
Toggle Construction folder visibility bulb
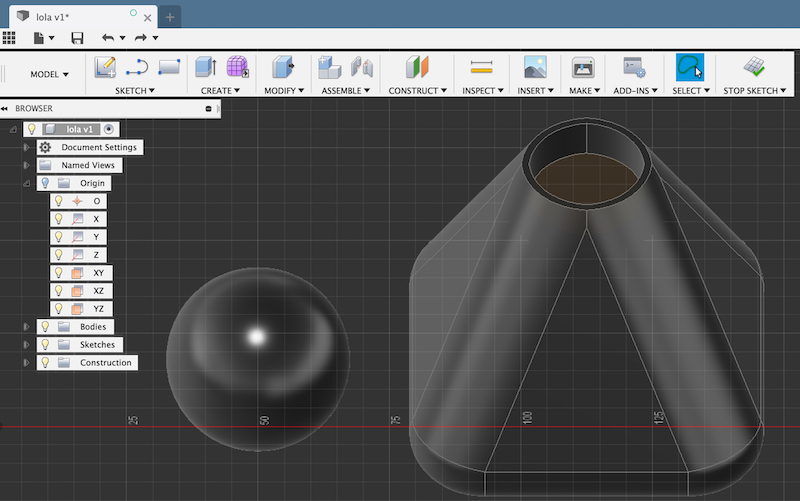pos(45,362)
